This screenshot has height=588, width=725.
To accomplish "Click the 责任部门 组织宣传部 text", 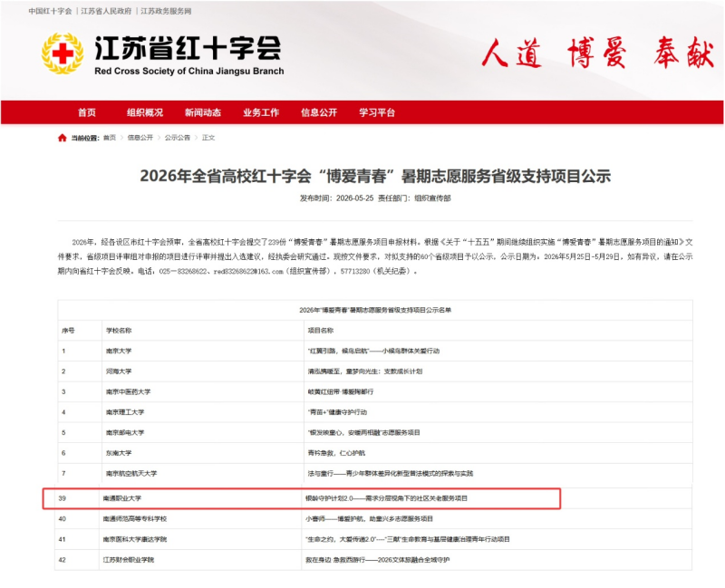I will pos(414,198).
